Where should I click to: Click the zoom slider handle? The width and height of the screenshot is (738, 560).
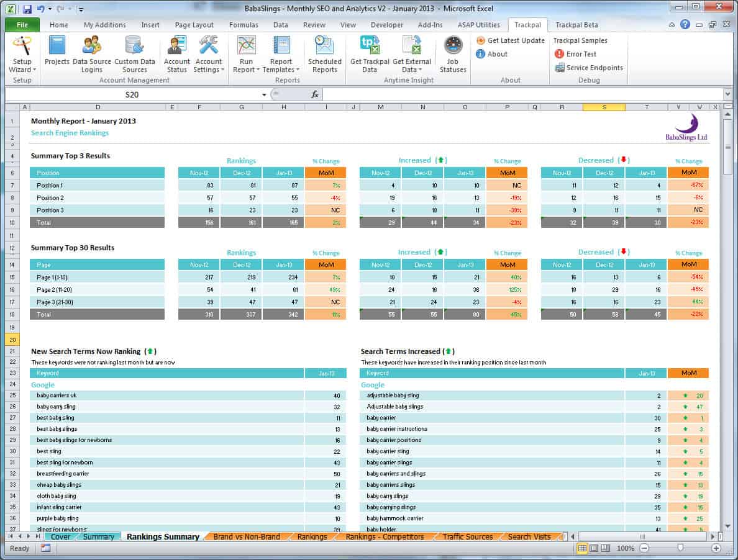click(680, 548)
